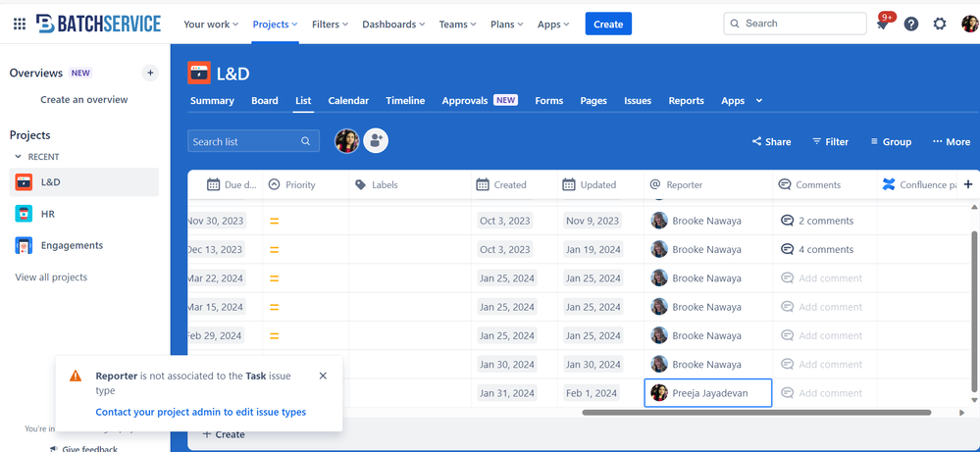980x452 pixels.
Task: Click the plus icon to add a column
Action: [968, 184]
